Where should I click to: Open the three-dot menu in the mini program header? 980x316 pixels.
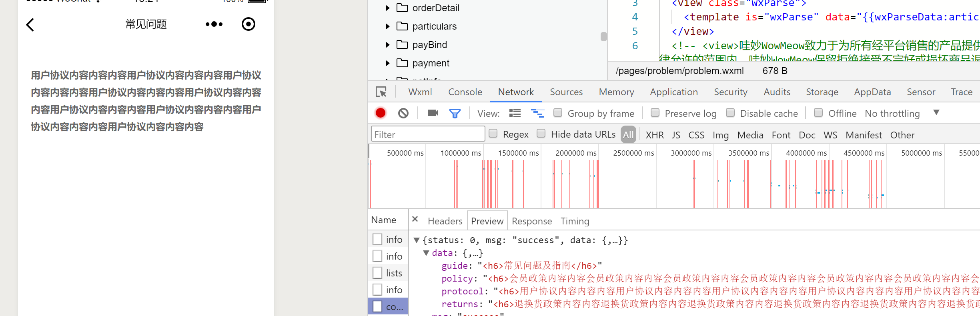(214, 24)
